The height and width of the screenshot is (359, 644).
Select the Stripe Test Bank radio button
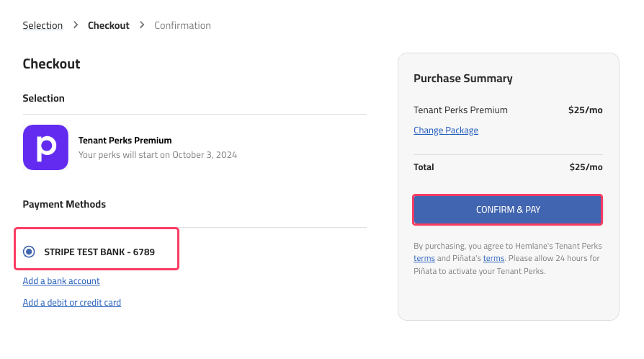pyautogui.click(x=29, y=252)
